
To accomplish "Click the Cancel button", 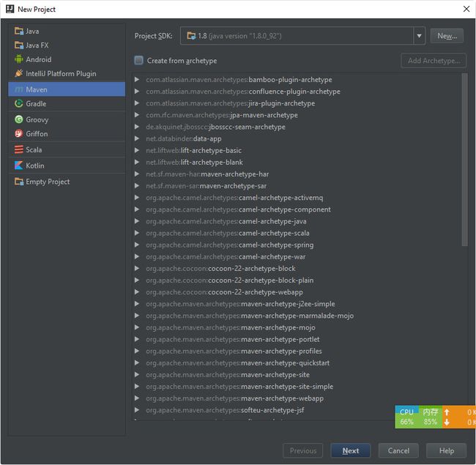I will coord(398,451).
